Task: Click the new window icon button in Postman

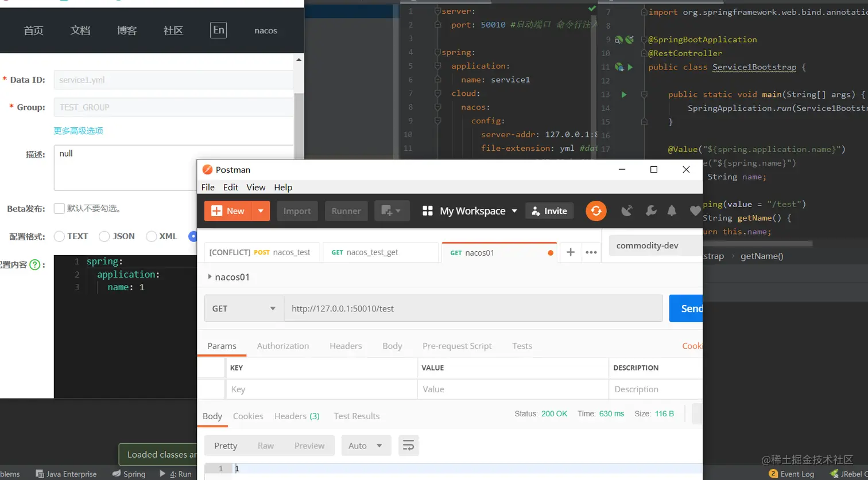Action: tap(392, 211)
